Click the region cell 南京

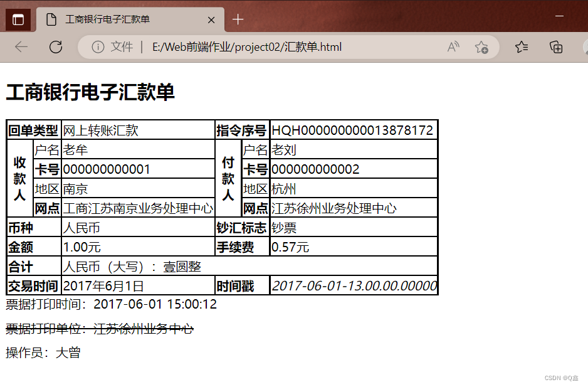pos(138,188)
